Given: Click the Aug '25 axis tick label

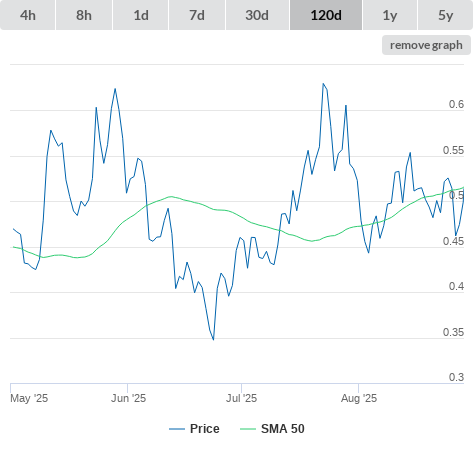Looking at the screenshot, I should pos(359,398).
